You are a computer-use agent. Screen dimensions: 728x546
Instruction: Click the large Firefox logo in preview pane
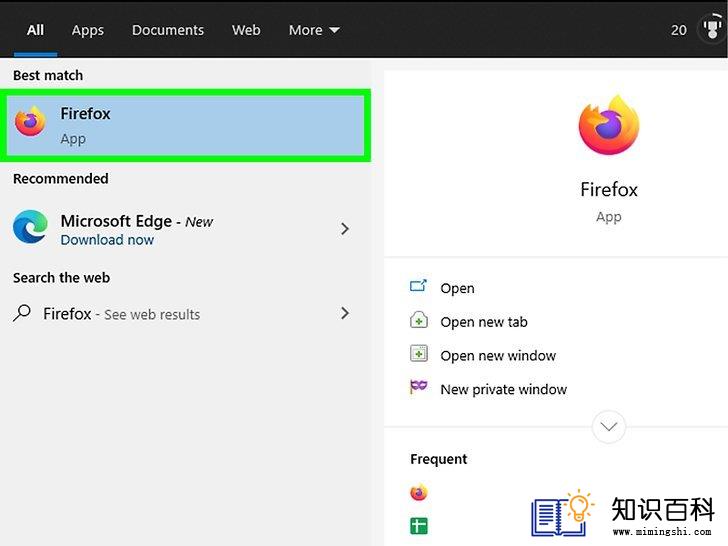609,124
